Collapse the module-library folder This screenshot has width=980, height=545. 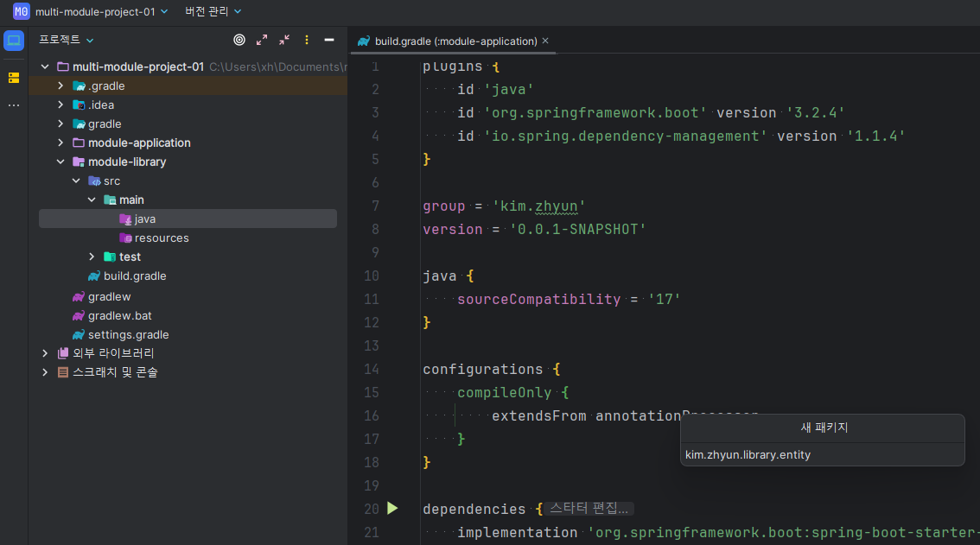click(60, 162)
